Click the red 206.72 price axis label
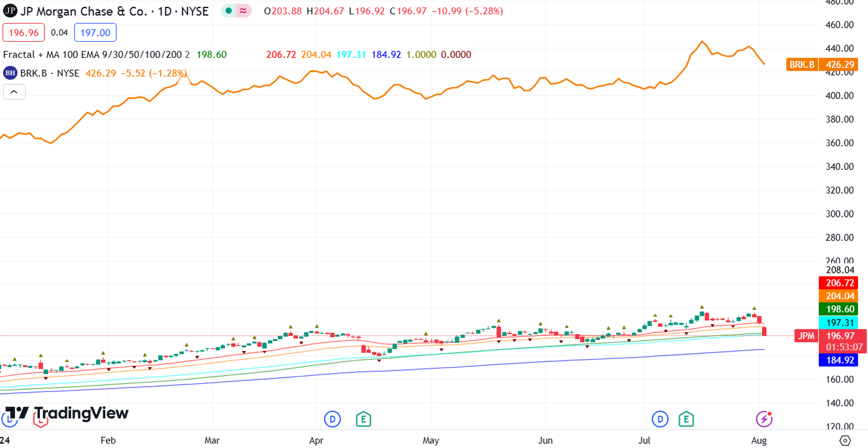 pos(838,283)
